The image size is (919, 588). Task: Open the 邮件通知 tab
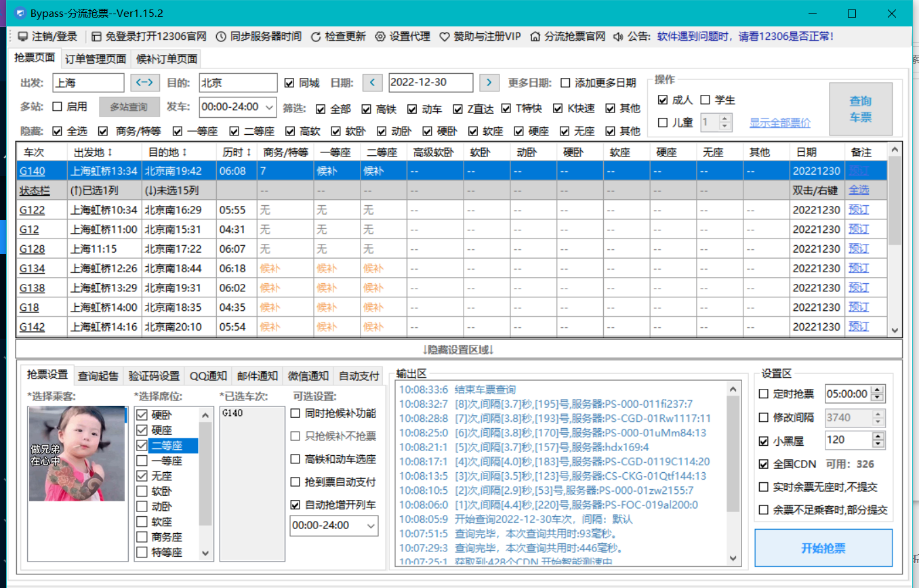coord(257,376)
